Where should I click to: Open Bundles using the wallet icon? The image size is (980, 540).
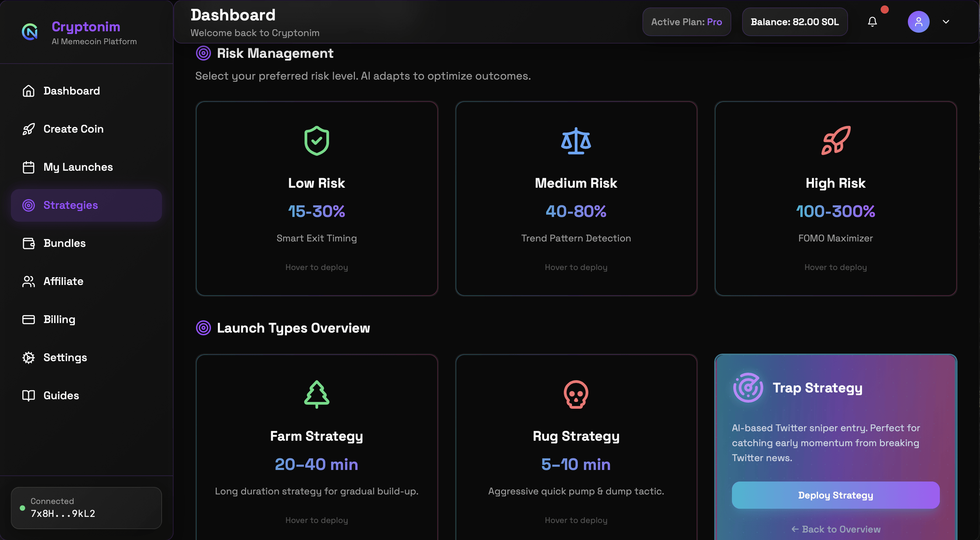[x=29, y=243]
